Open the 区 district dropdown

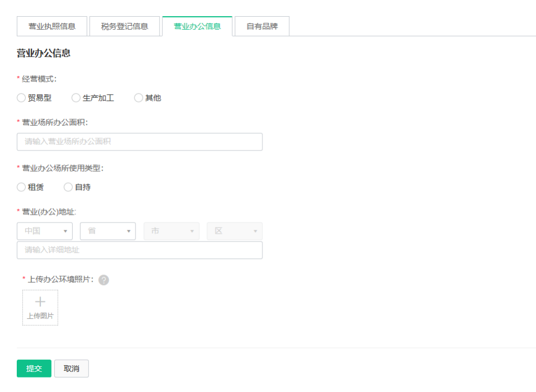point(234,231)
